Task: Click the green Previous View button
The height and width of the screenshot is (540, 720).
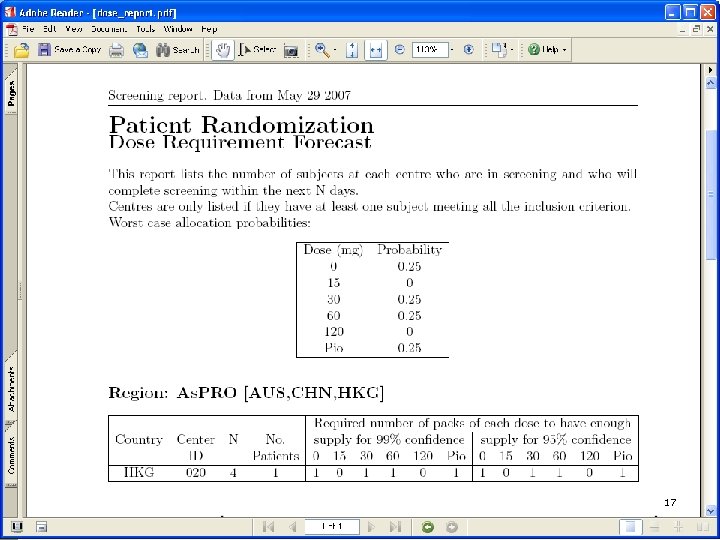Action: point(428,527)
